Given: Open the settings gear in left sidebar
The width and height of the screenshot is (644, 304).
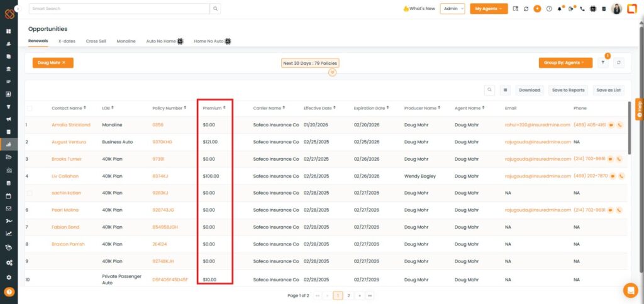Looking at the screenshot, I should pyautogui.click(x=9, y=277).
